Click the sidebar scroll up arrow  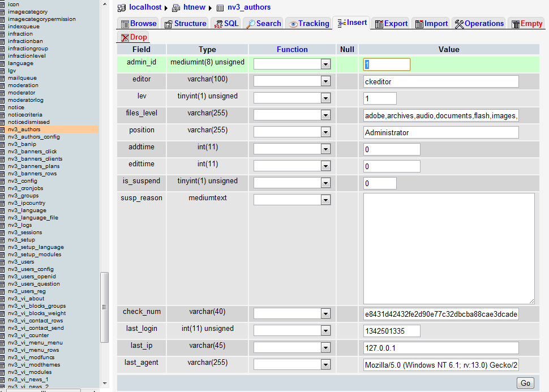click(104, 4)
